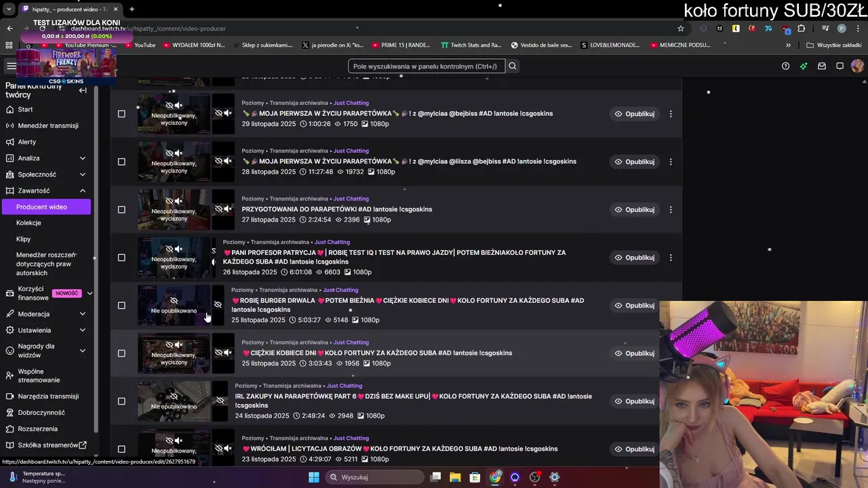Click the Dobroczynność icon in sidebar

tap(9, 412)
